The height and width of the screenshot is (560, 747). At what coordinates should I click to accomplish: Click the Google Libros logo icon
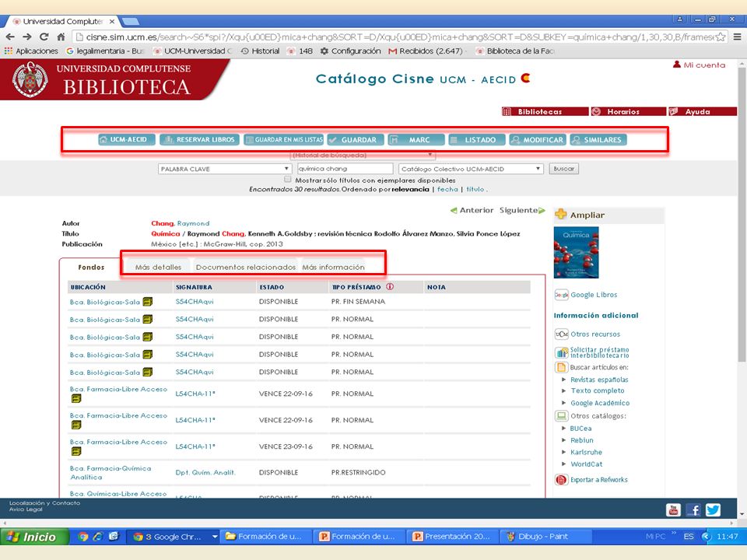561,295
